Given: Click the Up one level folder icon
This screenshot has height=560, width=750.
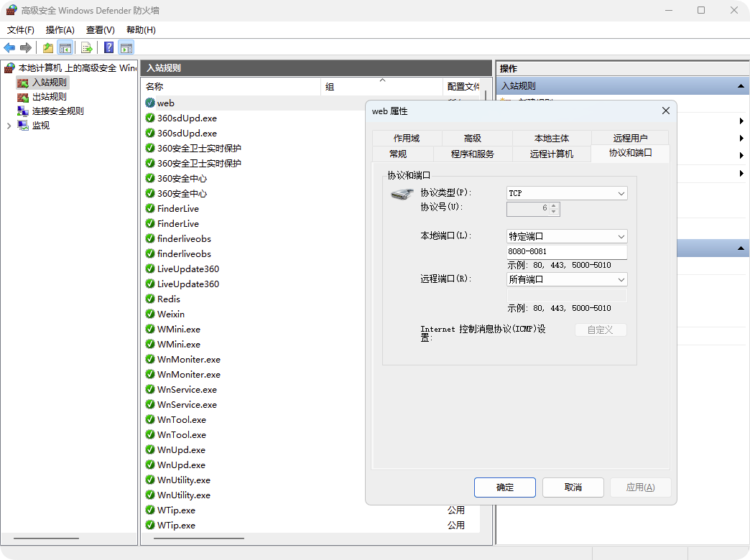Looking at the screenshot, I should [48, 47].
